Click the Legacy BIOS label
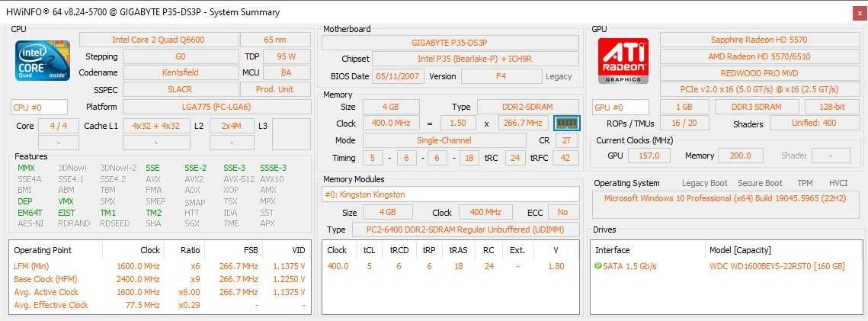This screenshot has width=868, height=321. coord(559,76)
